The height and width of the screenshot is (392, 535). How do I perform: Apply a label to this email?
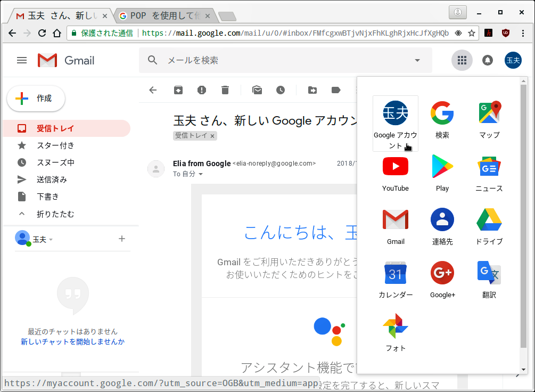point(336,90)
